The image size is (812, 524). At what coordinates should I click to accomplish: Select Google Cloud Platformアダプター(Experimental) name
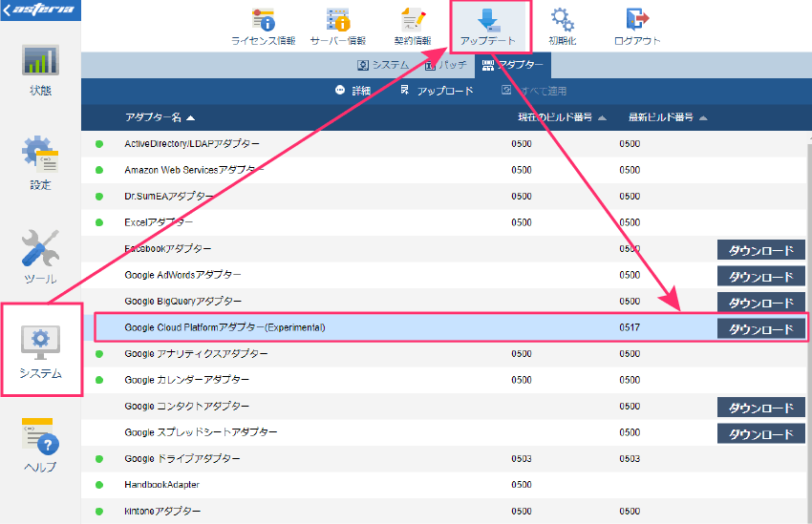pyautogui.click(x=224, y=327)
